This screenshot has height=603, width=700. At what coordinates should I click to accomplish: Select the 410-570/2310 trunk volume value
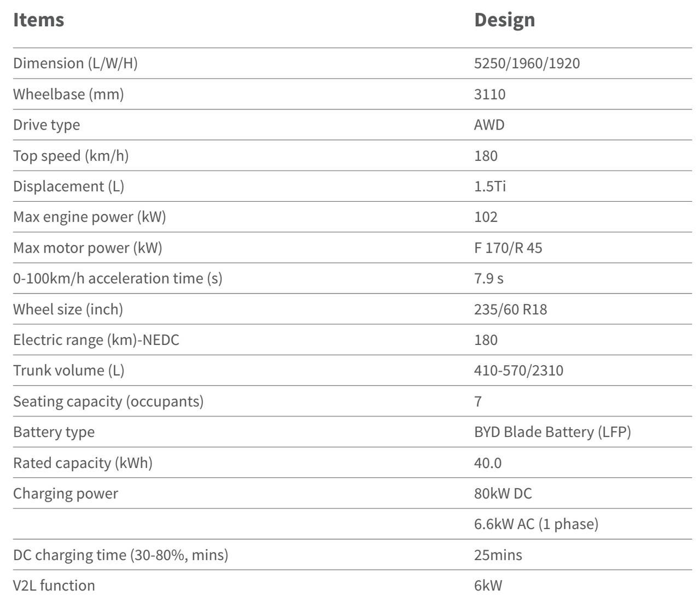pyautogui.click(x=518, y=371)
